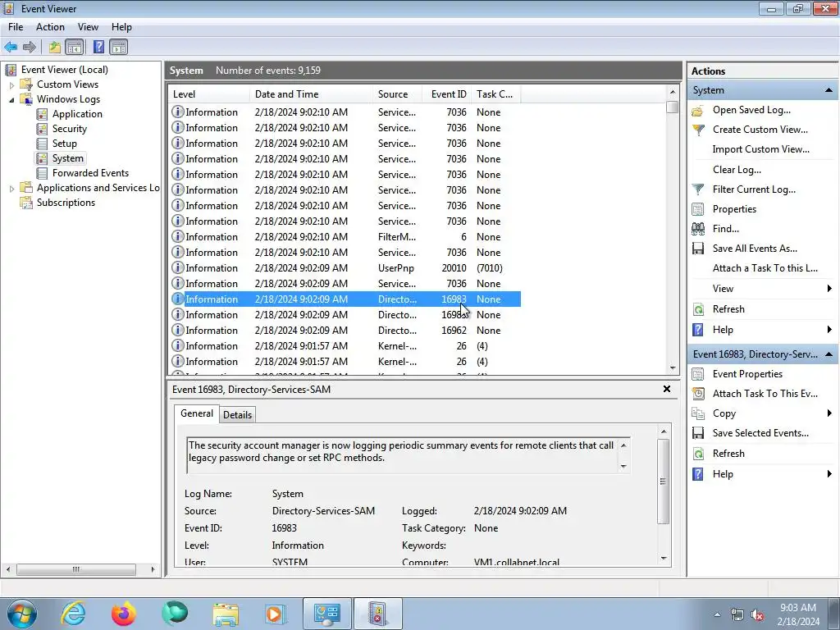Image resolution: width=840 pixels, height=630 pixels.
Task: Click the Forward arrow toolbar icon
Action: [30, 47]
